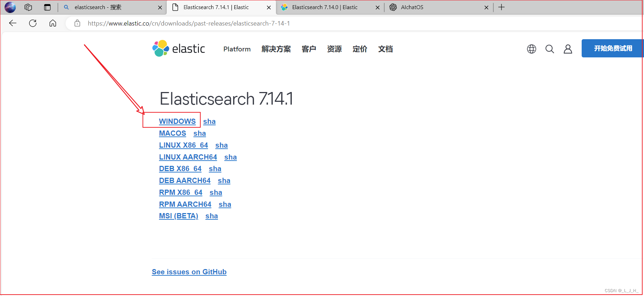Download the DEB X86_64 package
The height and width of the screenshot is (296, 644).
pos(180,169)
